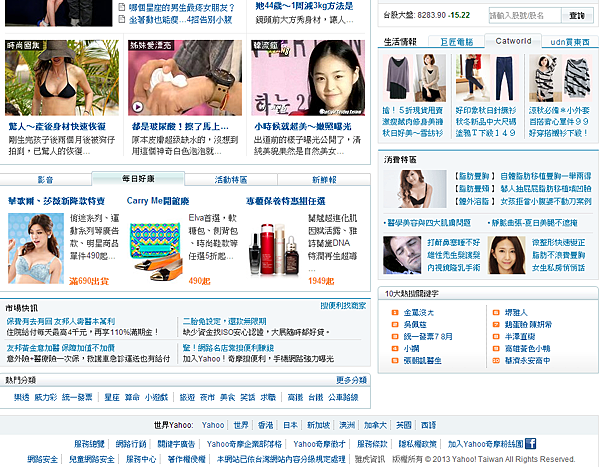Open the 涼秋必備小外套 ad link
600x467 pixels.
point(559,111)
